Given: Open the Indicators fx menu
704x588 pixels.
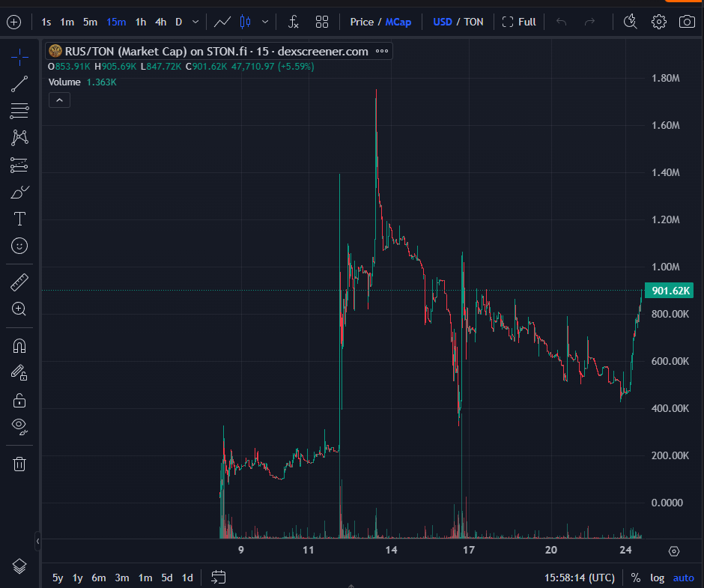Looking at the screenshot, I should coord(294,22).
